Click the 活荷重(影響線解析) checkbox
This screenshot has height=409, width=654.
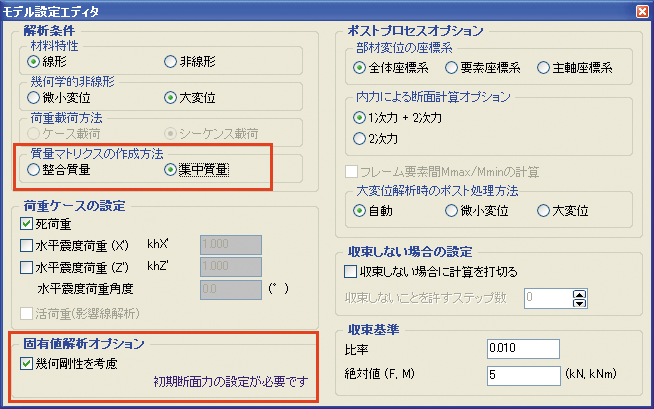coord(26,314)
